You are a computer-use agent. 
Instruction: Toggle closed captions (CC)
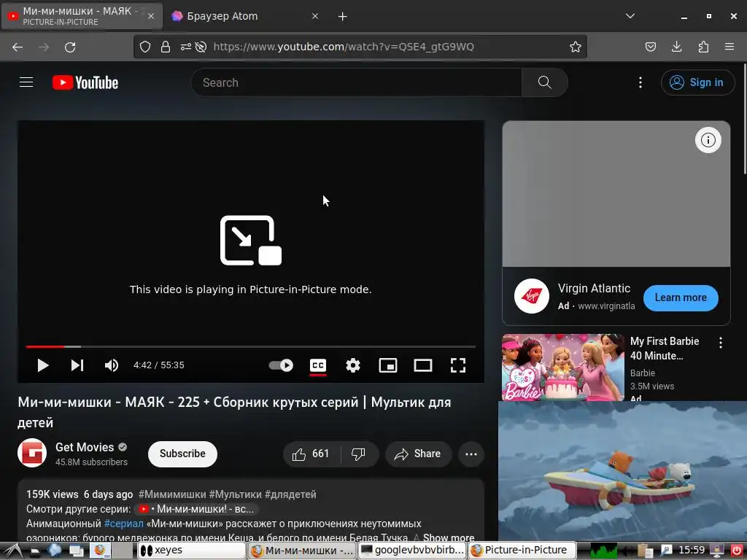coord(318,365)
